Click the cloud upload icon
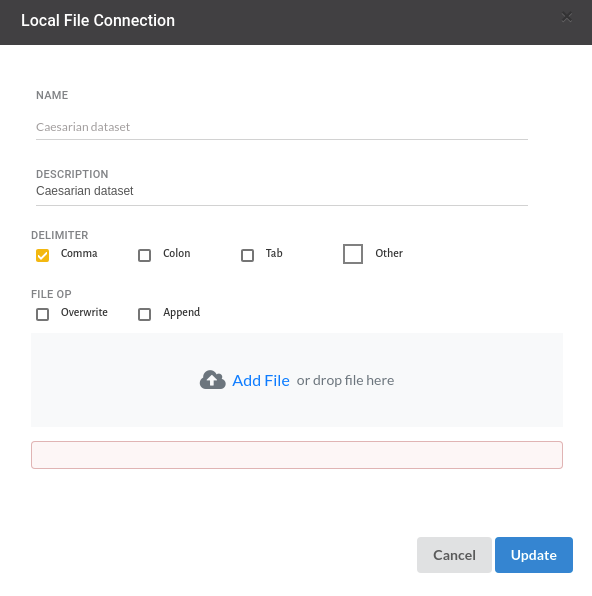 coord(213,380)
